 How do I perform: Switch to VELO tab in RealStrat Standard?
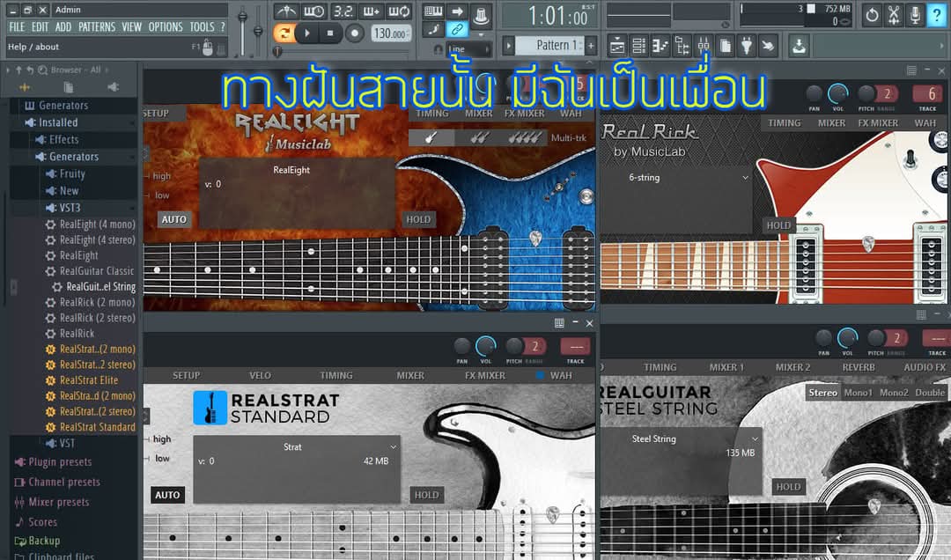pos(260,376)
